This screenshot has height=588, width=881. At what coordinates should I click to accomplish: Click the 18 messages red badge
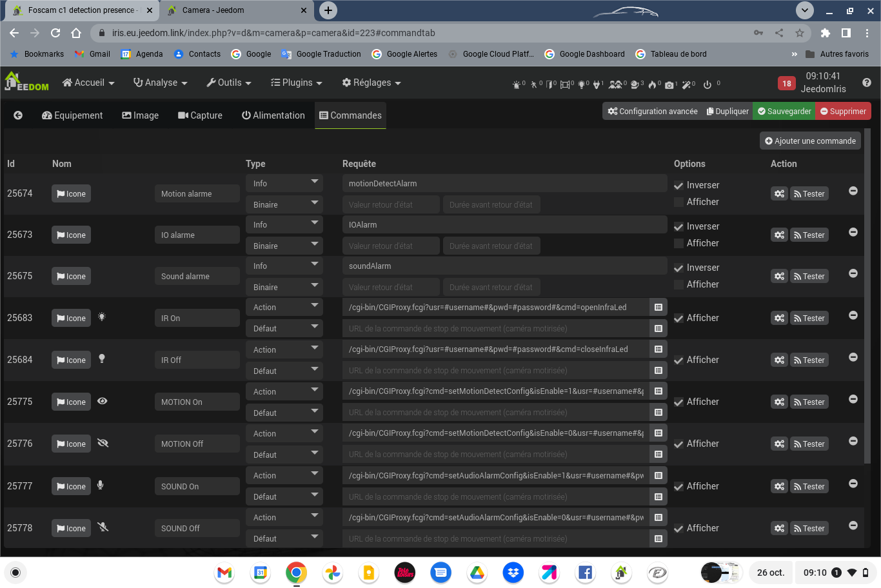point(787,83)
